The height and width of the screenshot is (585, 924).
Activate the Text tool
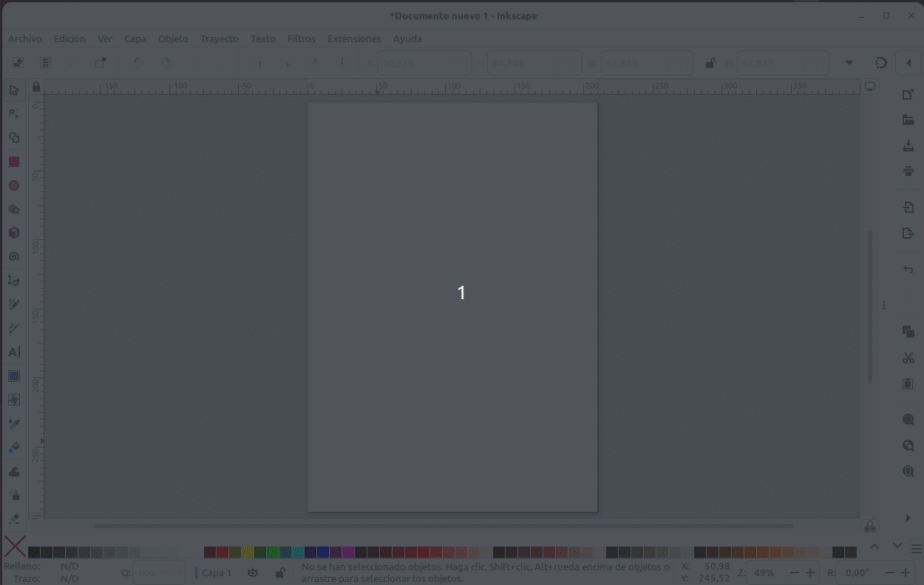click(x=13, y=352)
